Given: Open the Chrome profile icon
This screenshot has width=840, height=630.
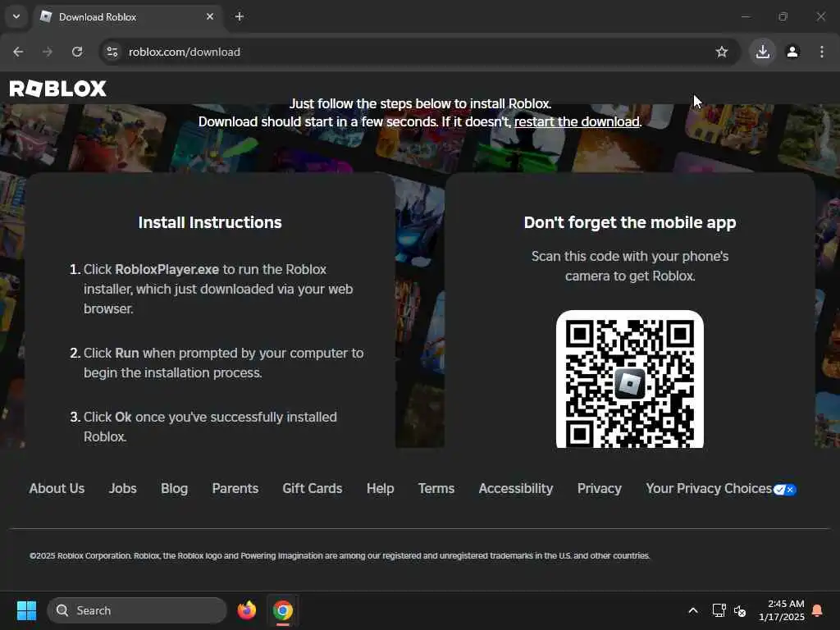Looking at the screenshot, I should point(792,52).
